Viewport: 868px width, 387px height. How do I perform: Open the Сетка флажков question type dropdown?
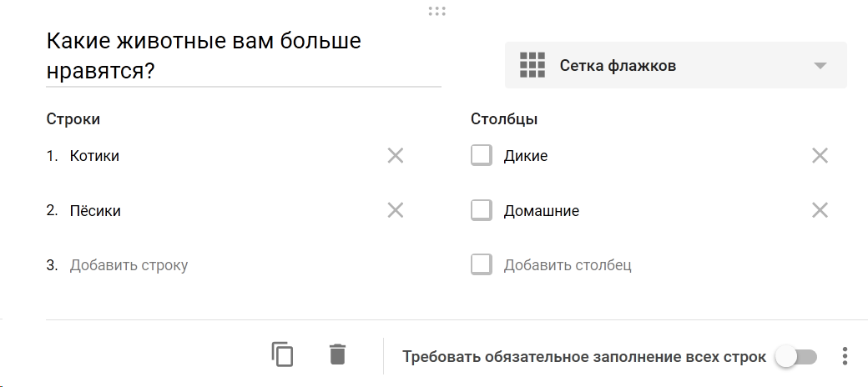point(675,65)
